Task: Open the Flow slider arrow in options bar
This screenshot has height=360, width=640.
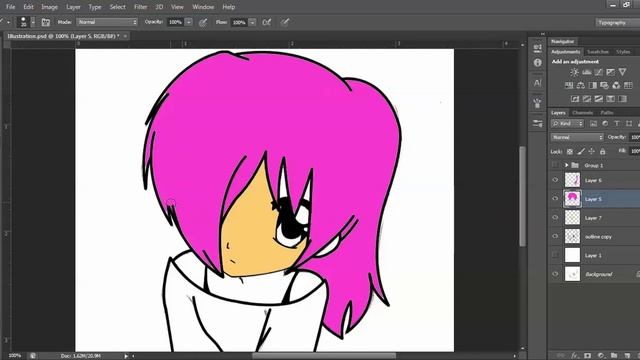Action: point(252,22)
